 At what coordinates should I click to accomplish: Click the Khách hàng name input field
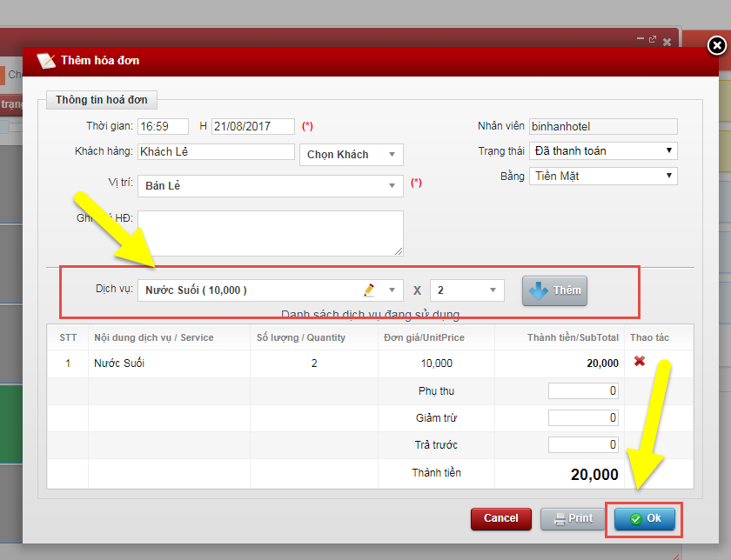pos(216,152)
